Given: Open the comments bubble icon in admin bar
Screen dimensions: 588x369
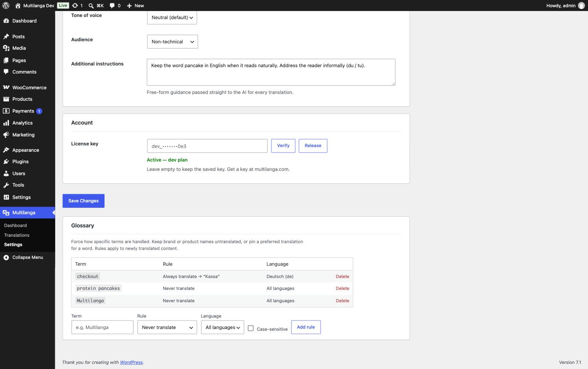Looking at the screenshot, I should click(112, 6).
